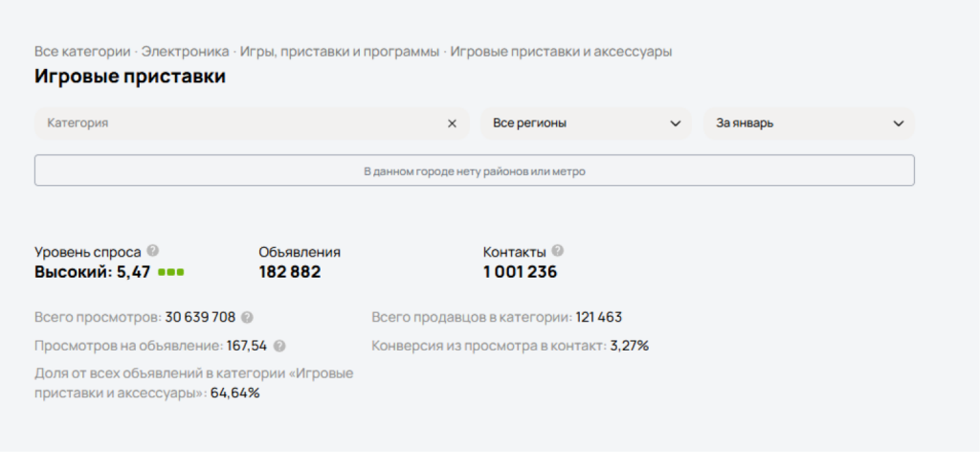The height and width of the screenshot is (452, 980).
Task: Go to the "Электроника" breadcrumb
Action: coord(186,52)
